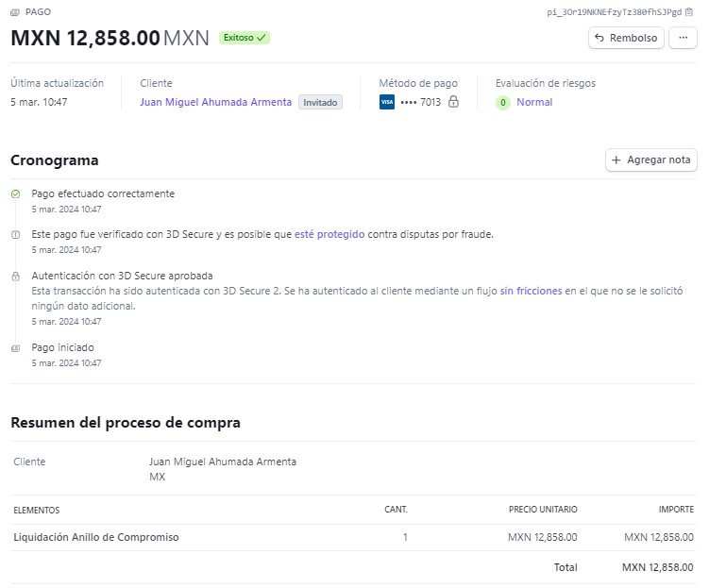Open customer Juan Miguel Ahumada Armenta link

[216, 102]
